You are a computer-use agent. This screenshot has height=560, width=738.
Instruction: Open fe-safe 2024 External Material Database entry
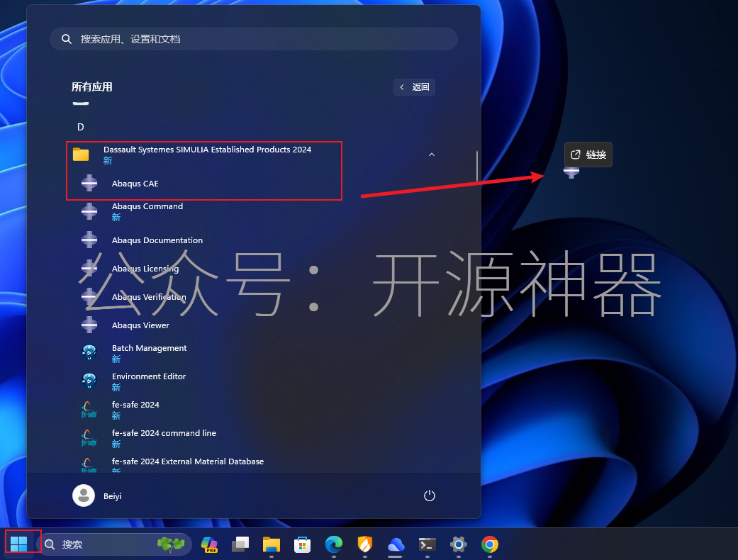tap(255, 463)
